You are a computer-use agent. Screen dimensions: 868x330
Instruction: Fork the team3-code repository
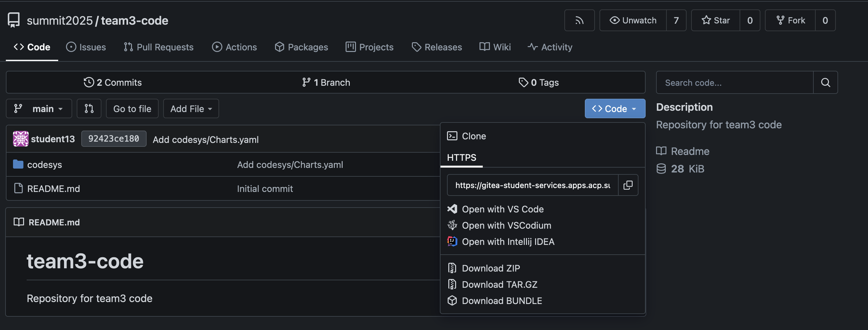click(x=790, y=20)
